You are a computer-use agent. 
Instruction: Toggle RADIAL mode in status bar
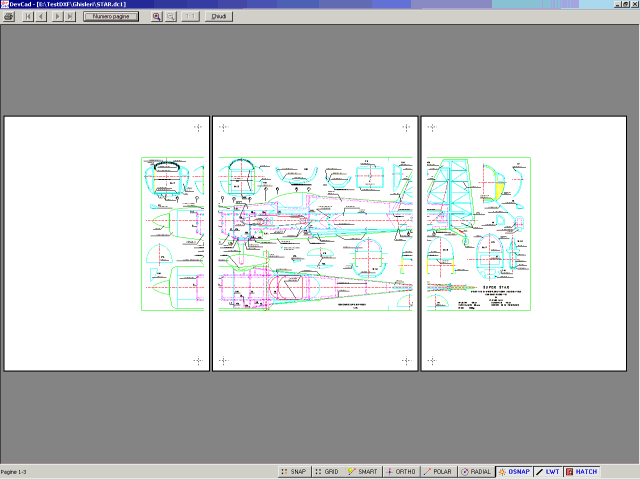[476, 471]
